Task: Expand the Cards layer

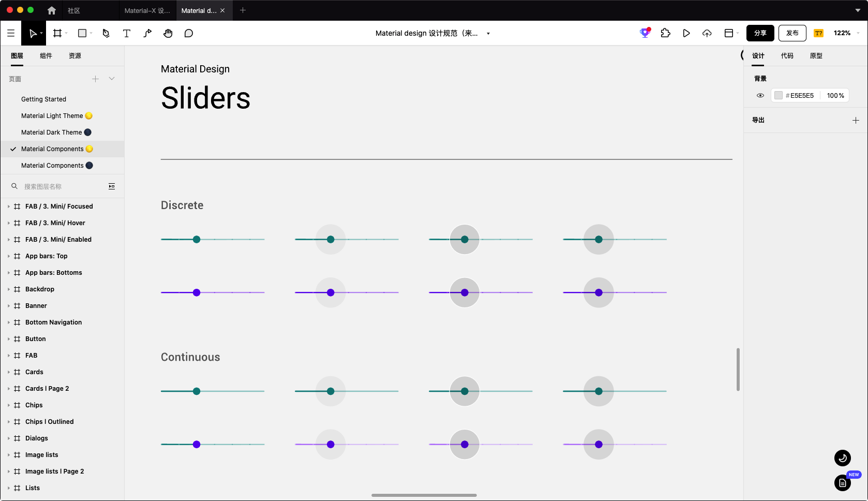Action: point(9,372)
